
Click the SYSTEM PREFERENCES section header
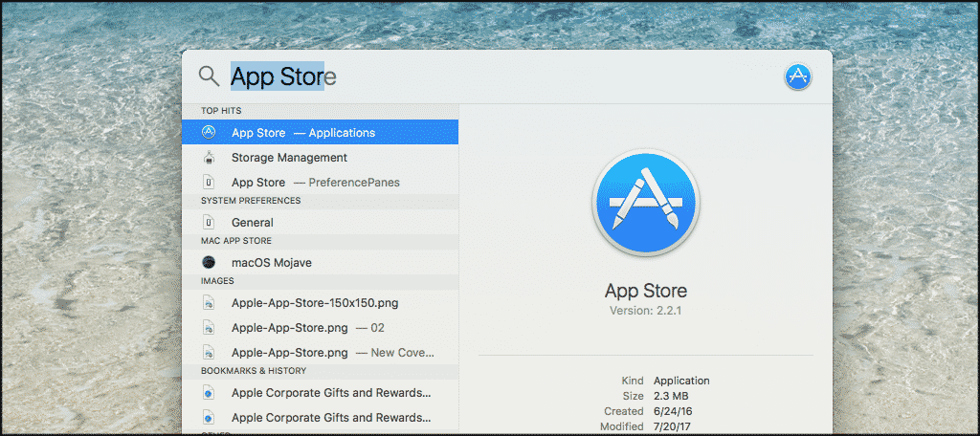pos(320,201)
